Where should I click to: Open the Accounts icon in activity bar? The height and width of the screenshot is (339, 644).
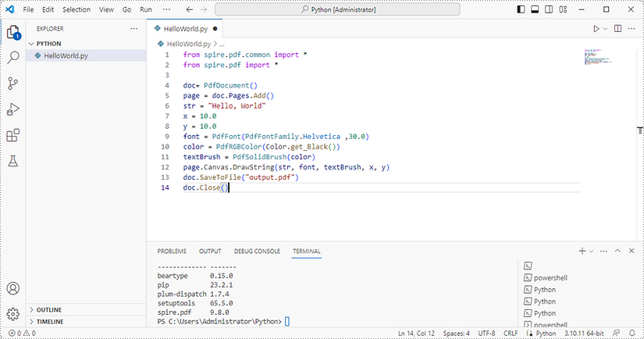click(x=13, y=288)
